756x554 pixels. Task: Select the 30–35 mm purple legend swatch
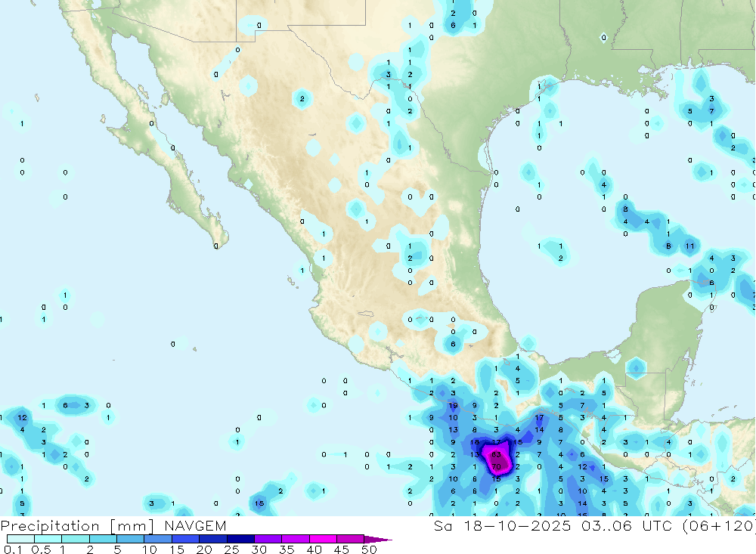[268, 539]
